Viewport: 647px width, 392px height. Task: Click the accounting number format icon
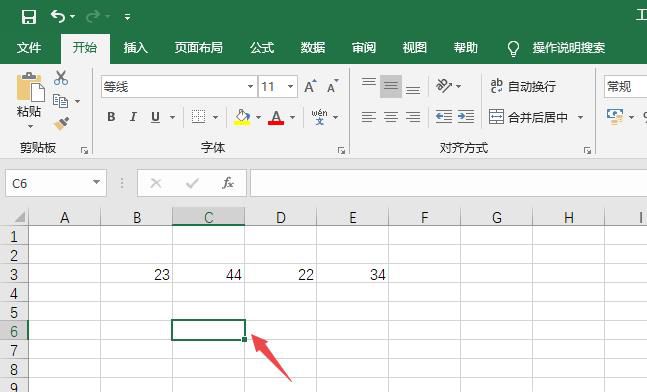(615, 117)
